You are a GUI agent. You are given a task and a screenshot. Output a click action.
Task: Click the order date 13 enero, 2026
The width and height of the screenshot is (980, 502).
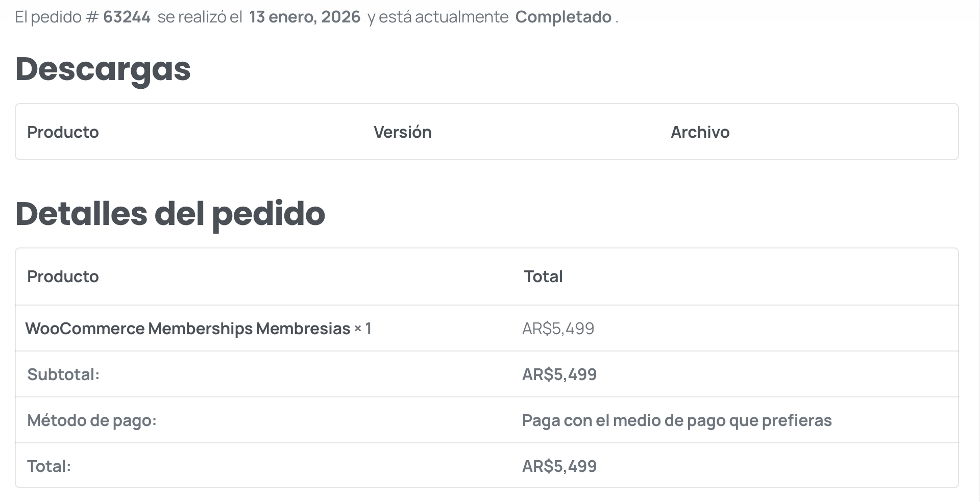pyautogui.click(x=304, y=17)
